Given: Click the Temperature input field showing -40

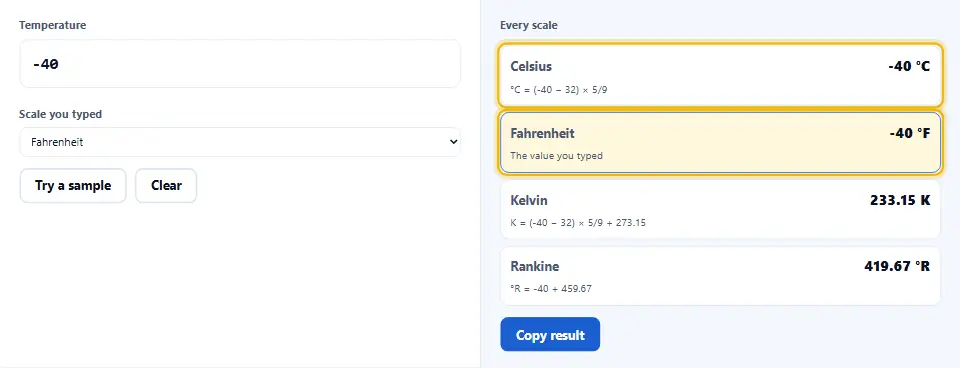Looking at the screenshot, I should 240,64.
